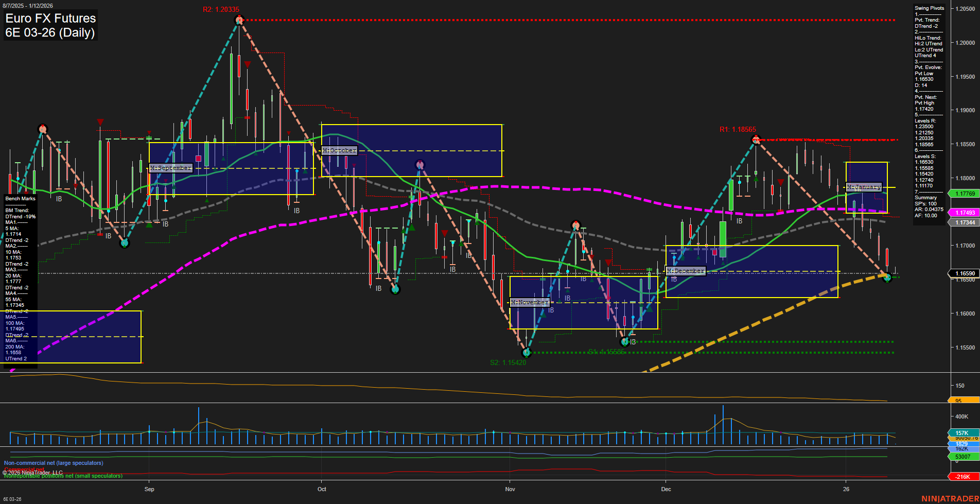This screenshot has width=980, height=504.
Task: Expand the Bench Marks panel
Action: 20,198
